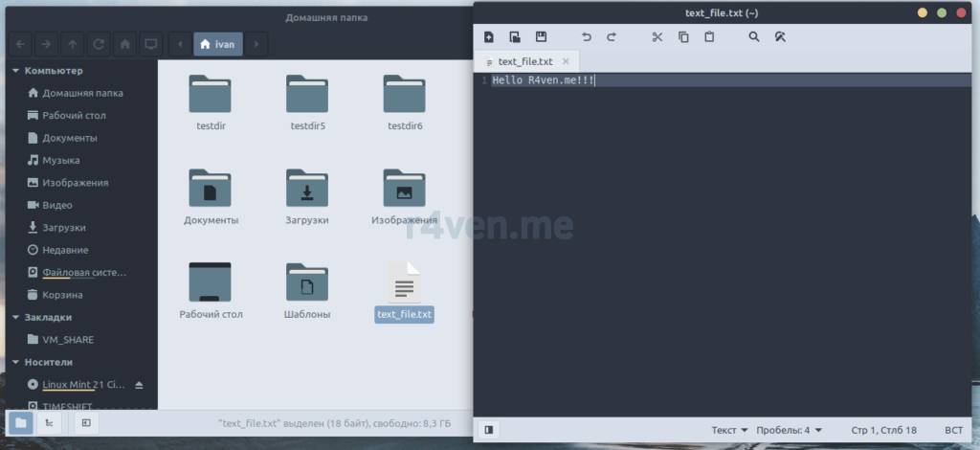Open find and replace tool
This screenshot has width=980, height=450.
[x=780, y=37]
